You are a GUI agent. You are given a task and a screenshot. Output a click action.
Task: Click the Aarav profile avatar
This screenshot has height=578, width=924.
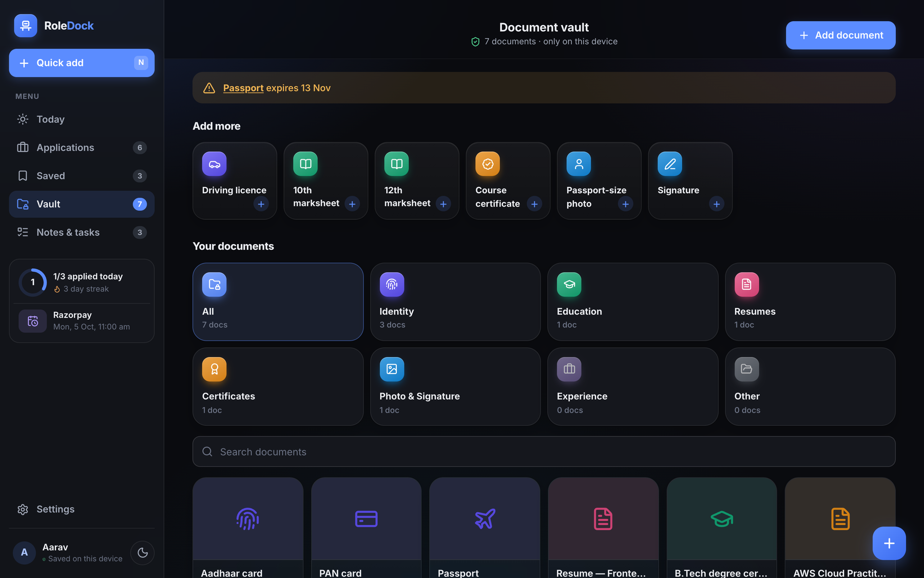(x=24, y=553)
